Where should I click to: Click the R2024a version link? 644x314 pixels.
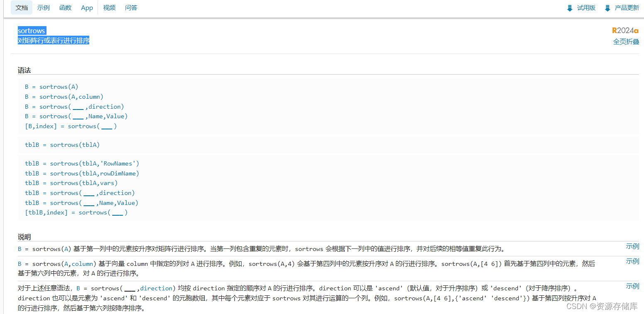tap(625, 30)
